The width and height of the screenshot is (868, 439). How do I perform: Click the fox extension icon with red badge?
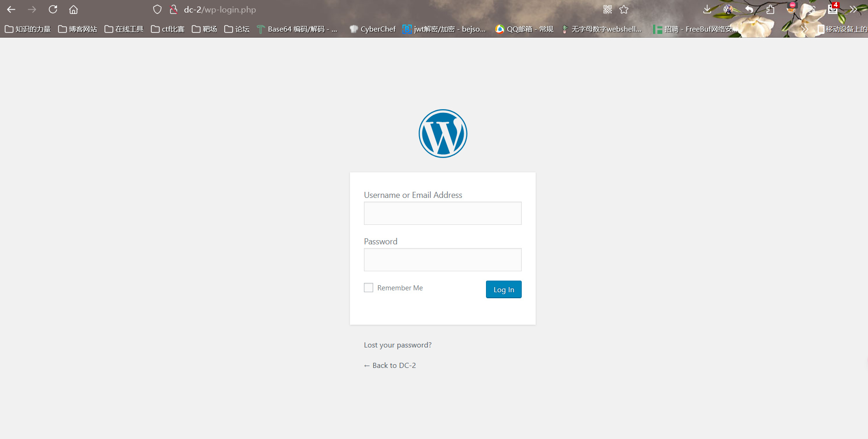(791, 8)
